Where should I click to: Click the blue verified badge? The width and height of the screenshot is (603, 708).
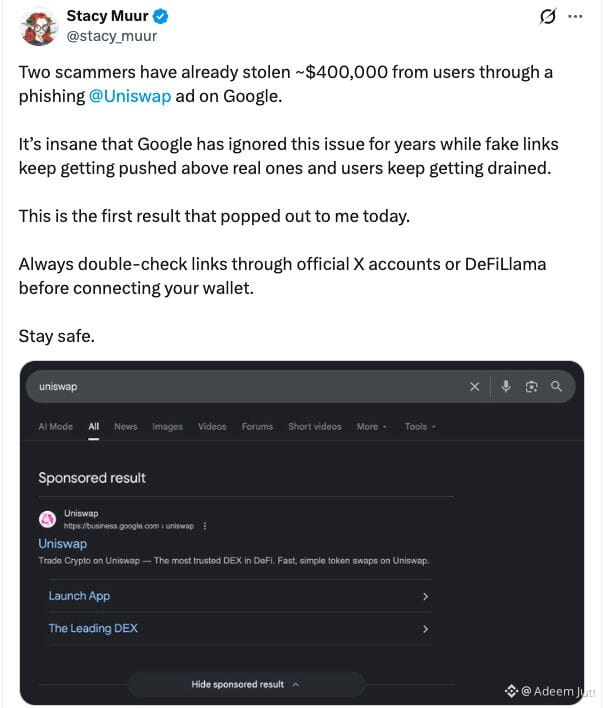160,17
